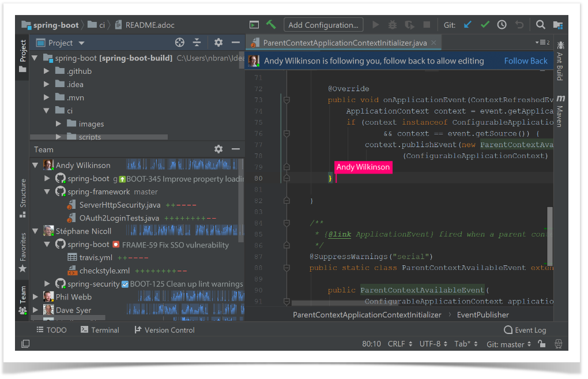The image size is (588, 379).
Task: Expand the .github folder
Action: [x=47, y=71]
